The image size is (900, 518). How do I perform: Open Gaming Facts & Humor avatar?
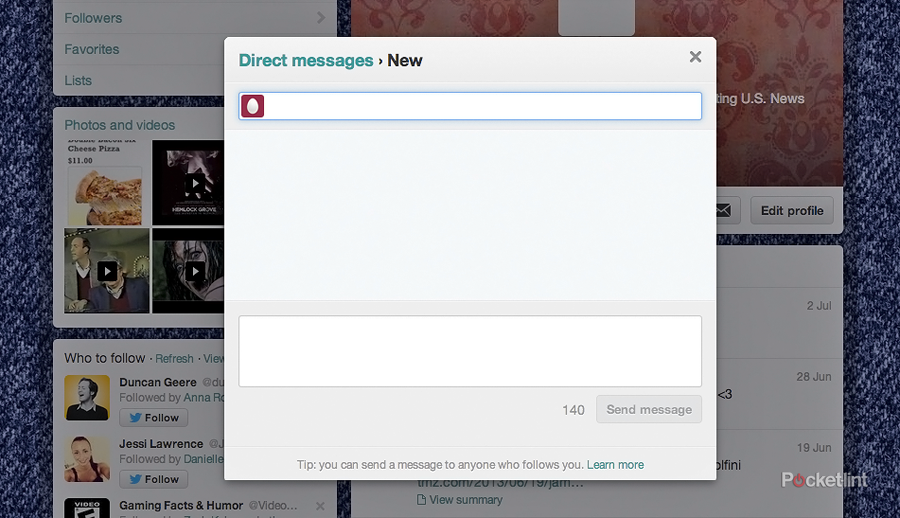(87, 508)
